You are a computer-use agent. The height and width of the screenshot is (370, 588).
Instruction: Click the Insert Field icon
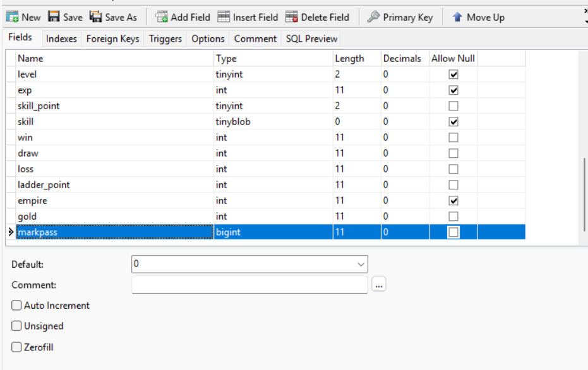tap(224, 17)
